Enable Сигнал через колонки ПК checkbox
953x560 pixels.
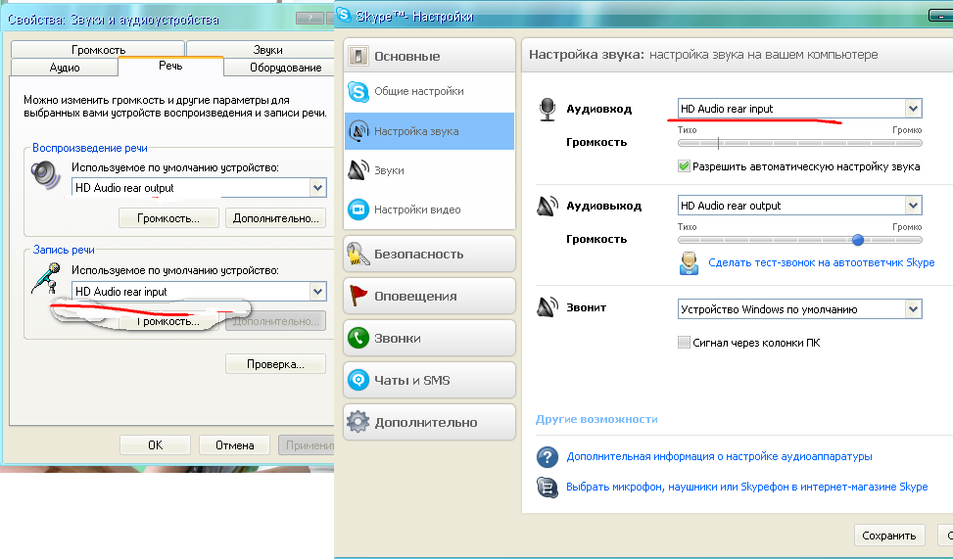click(684, 342)
